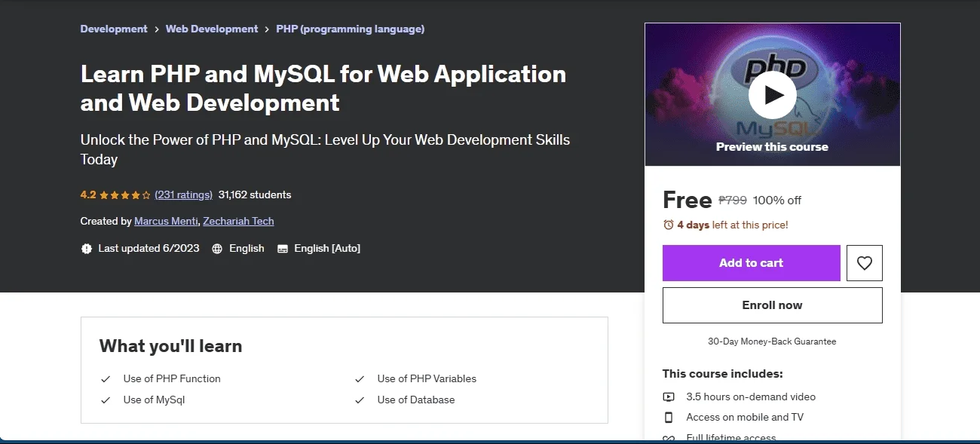Click checkmark beside Use of MySql
Viewport: 980px width, 444px height.
click(106, 400)
